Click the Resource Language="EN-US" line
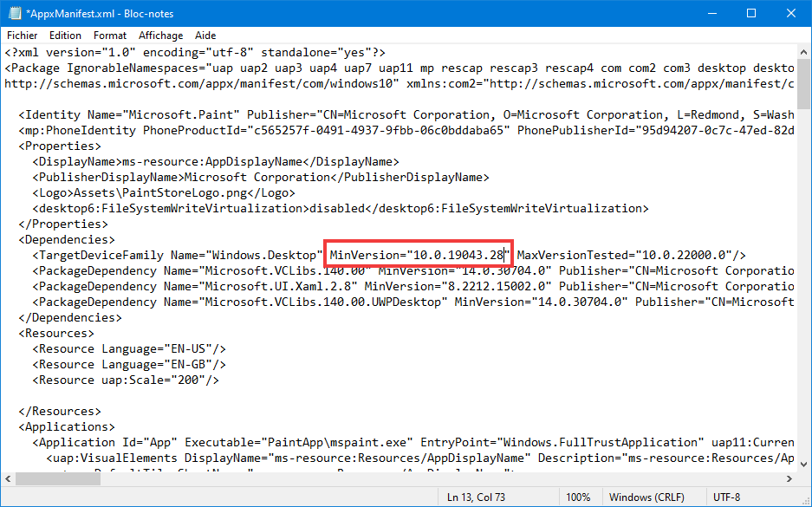 [x=129, y=348]
